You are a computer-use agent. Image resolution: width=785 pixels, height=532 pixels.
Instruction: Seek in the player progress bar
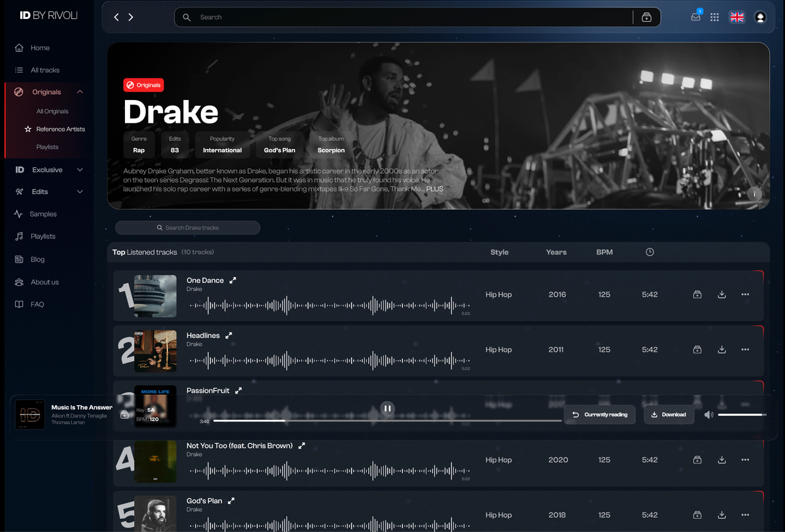(x=387, y=421)
